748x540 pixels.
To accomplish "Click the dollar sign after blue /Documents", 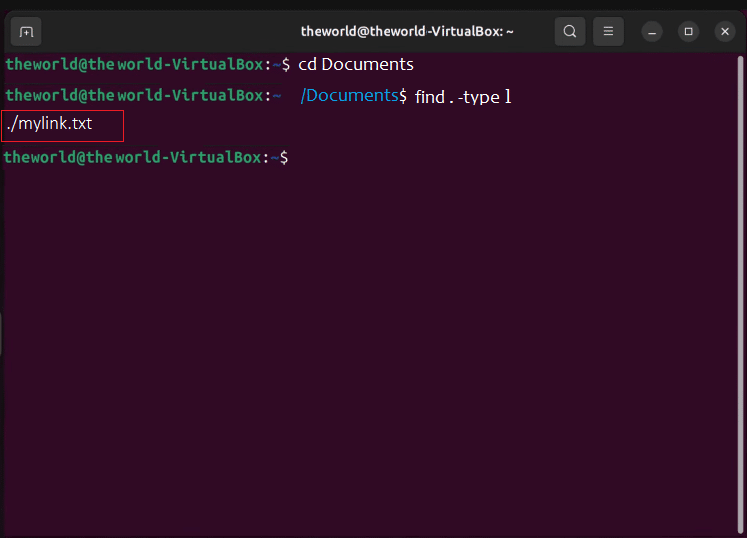I will click(403, 96).
